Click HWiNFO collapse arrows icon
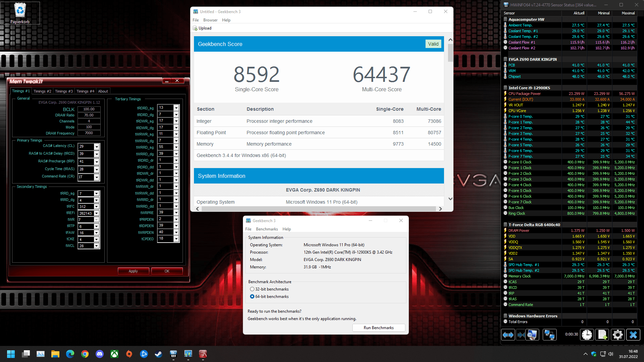Image resolution: width=644 pixels, height=362 pixels. (x=521, y=335)
